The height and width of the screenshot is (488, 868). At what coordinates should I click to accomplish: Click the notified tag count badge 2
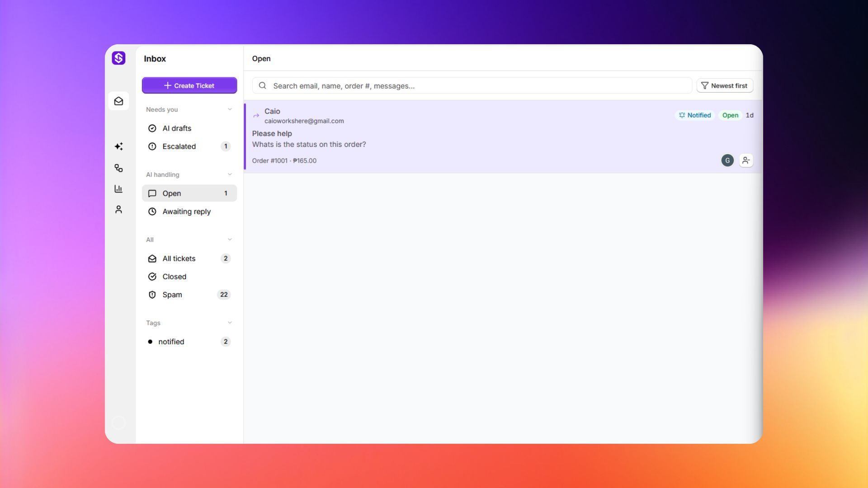(x=226, y=342)
